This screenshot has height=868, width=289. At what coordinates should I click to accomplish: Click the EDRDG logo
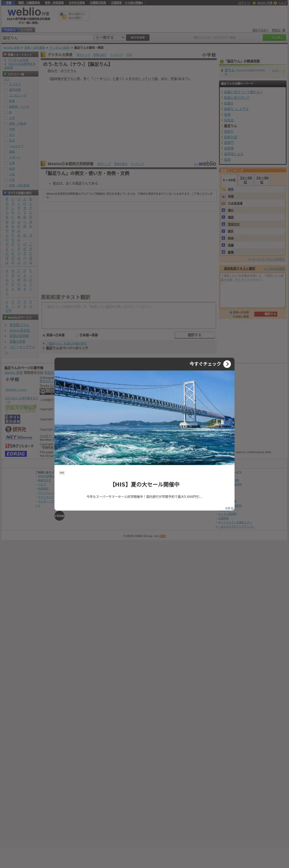pos(16,454)
